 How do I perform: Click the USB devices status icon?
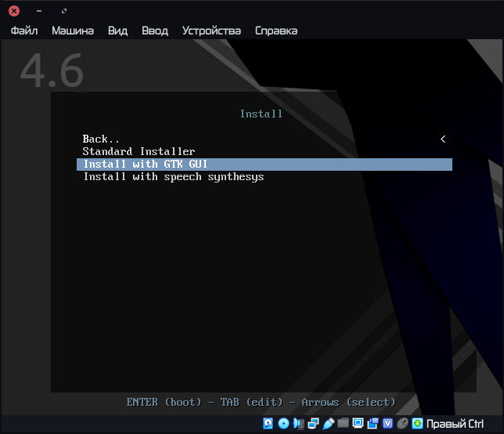[x=328, y=424]
